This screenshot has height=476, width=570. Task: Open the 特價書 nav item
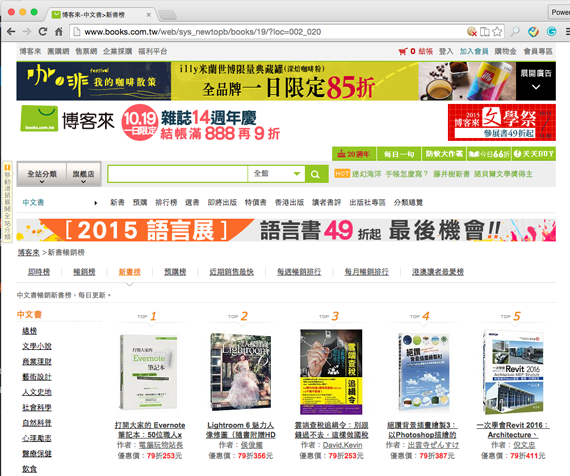point(256,203)
